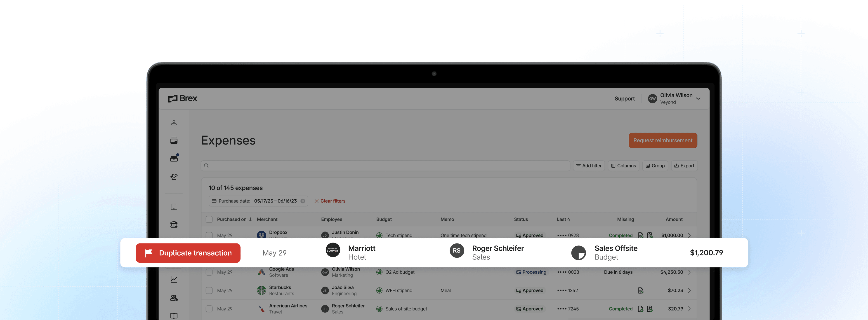868x320 pixels.
Task: Click Support in the top bar
Action: 625,98
